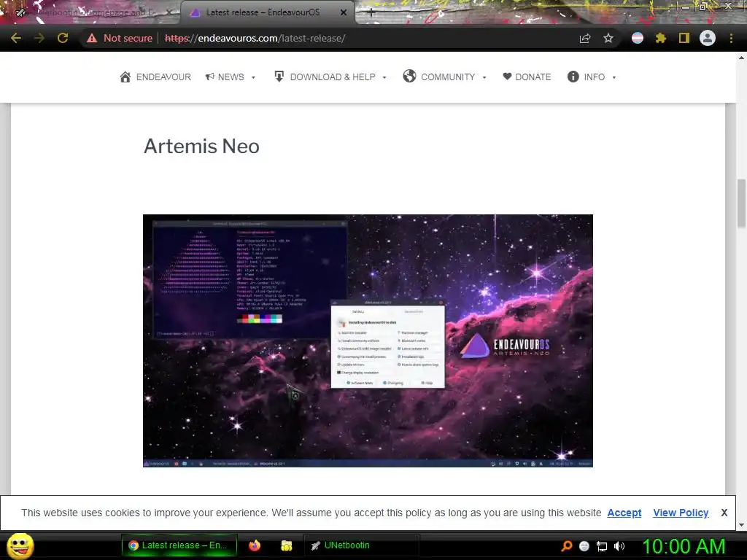Accept the cookie policy

(x=624, y=513)
